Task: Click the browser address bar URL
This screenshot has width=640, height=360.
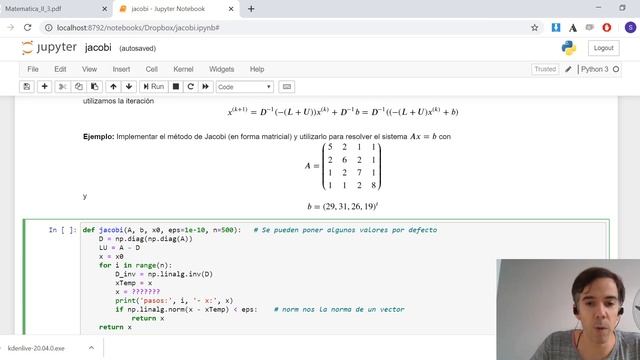Action: coord(138,28)
